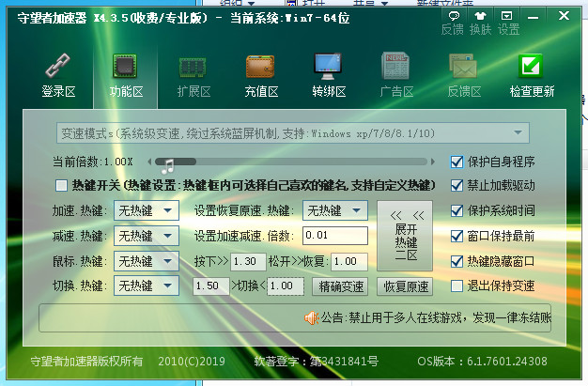Enable the 保护自身程序 checkbox
The image size is (588, 386).
coord(456,162)
